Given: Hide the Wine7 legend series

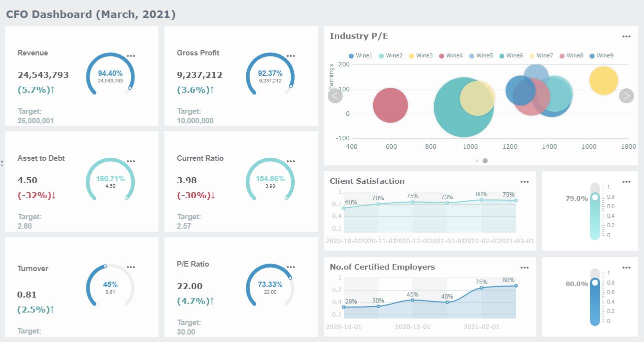Looking at the screenshot, I should coord(541,55).
